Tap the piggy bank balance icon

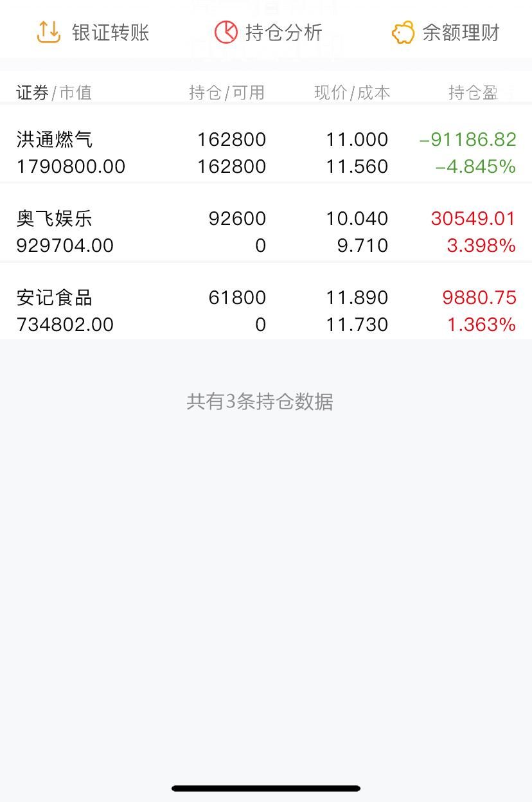coord(403,33)
